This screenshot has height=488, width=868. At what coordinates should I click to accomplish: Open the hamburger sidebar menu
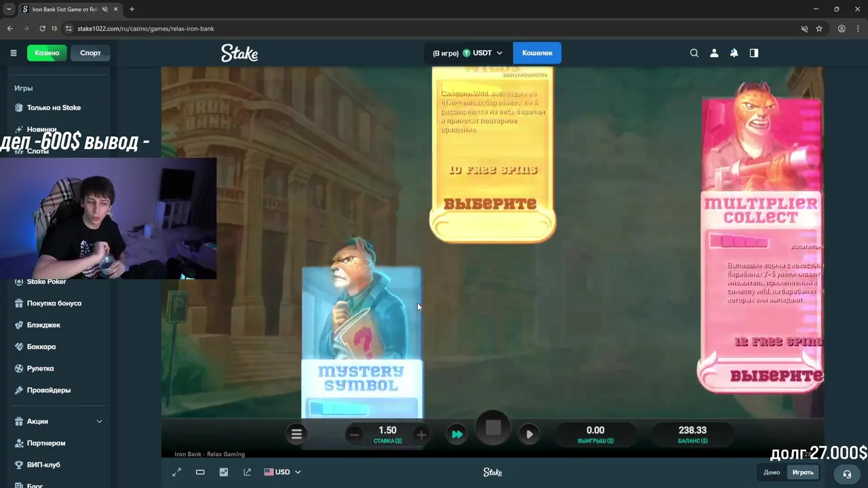pyautogui.click(x=13, y=53)
